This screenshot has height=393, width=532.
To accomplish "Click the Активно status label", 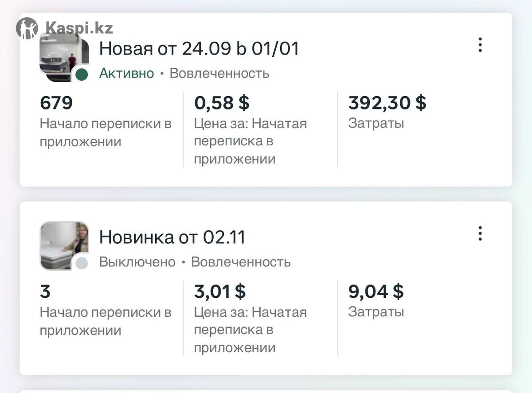I will click(126, 73).
